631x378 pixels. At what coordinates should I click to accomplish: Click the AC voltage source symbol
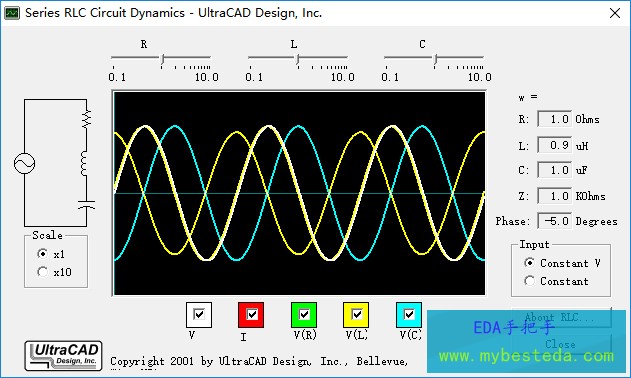[25, 163]
